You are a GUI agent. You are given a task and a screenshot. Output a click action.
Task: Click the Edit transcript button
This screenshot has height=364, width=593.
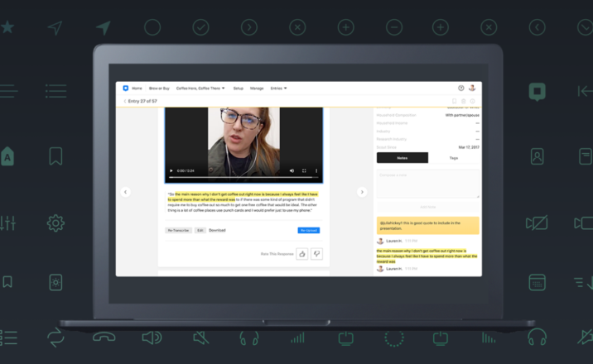click(200, 230)
